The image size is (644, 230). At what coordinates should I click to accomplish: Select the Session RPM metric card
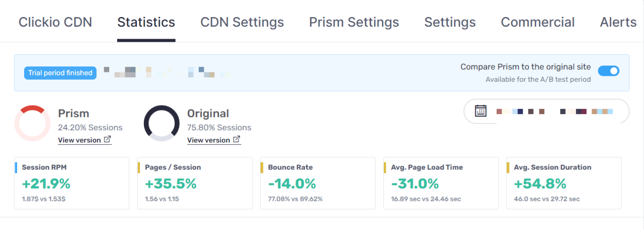[x=71, y=183]
